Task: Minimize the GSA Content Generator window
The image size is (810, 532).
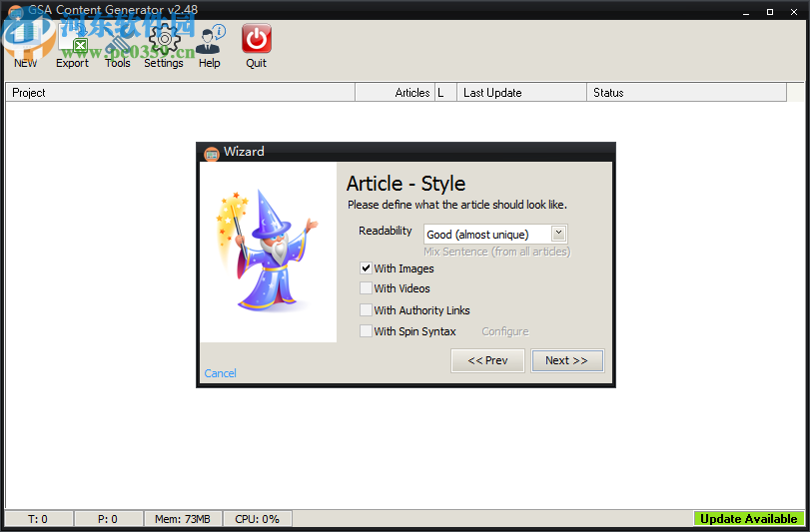Action: click(x=746, y=12)
